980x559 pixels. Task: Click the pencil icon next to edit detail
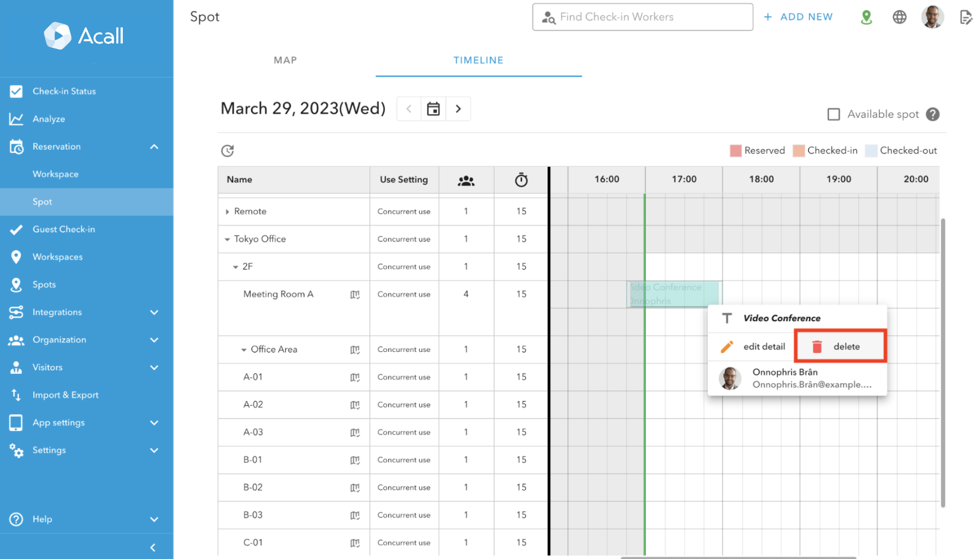[727, 346]
